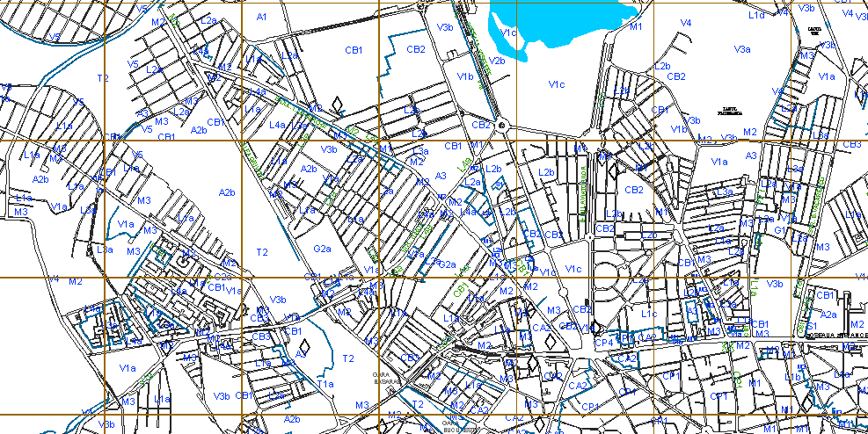The width and height of the screenshot is (868, 434).
Task: Click the V3a zone label
Action: click(742, 50)
